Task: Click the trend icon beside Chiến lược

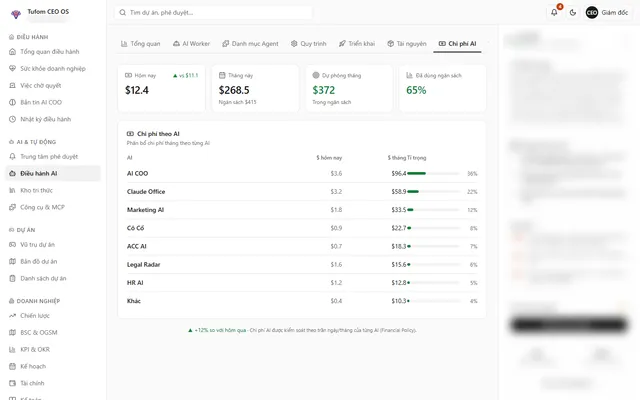Action: (x=12, y=316)
